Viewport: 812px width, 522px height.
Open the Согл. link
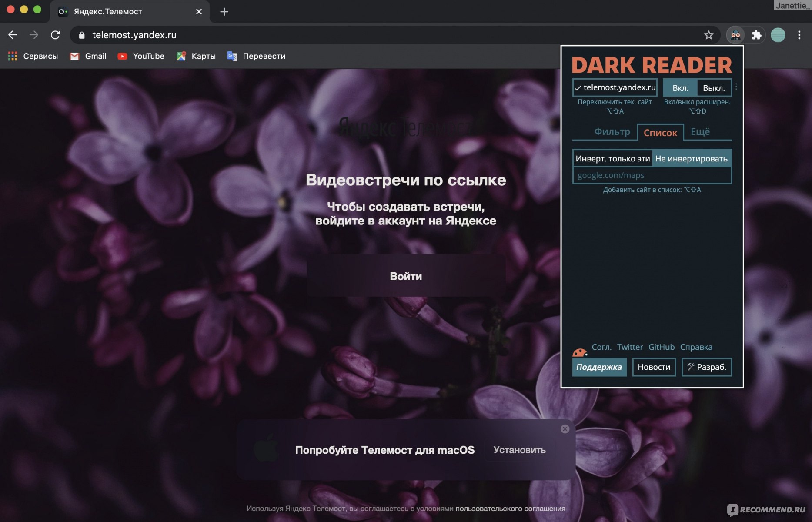601,347
